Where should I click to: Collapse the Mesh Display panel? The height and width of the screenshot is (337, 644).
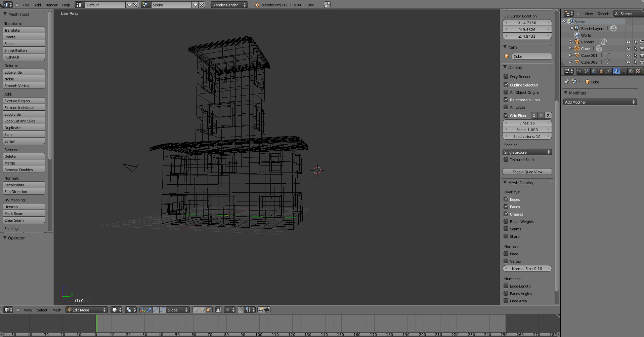pos(505,182)
